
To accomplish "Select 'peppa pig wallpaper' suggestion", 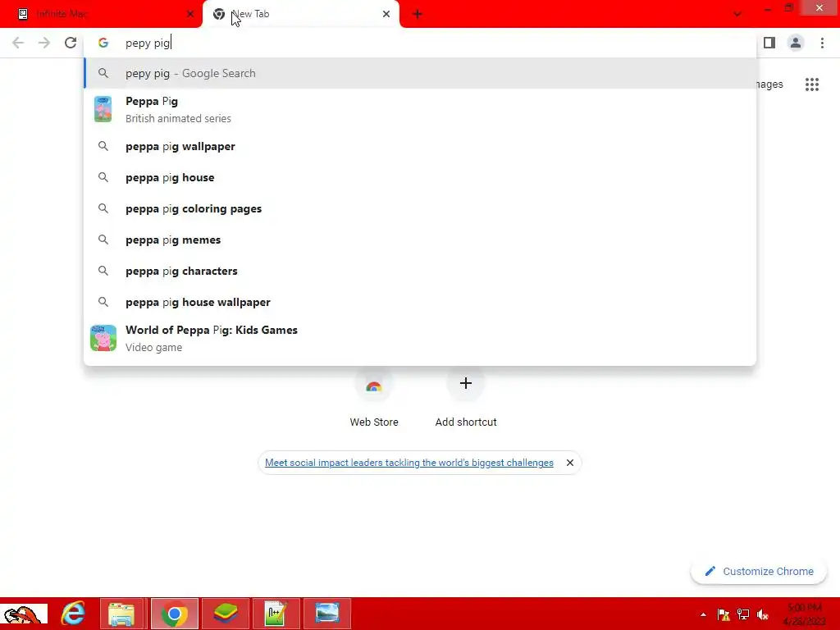I will (420, 146).
